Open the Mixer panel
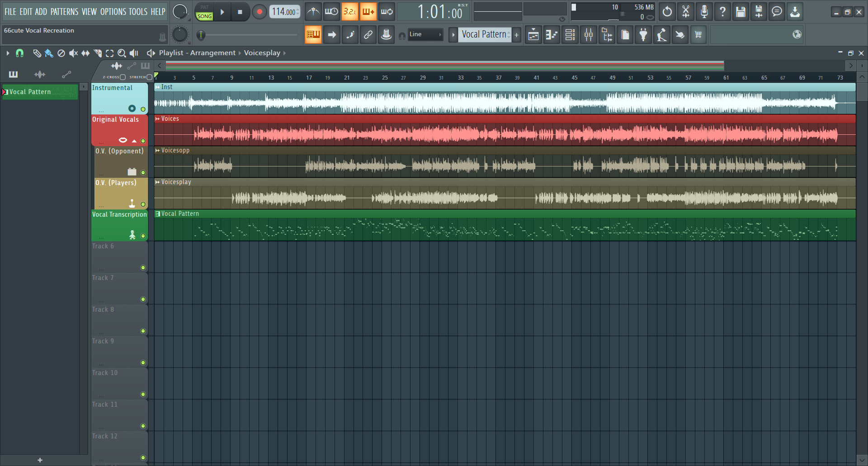This screenshot has height=466, width=868. click(588, 34)
